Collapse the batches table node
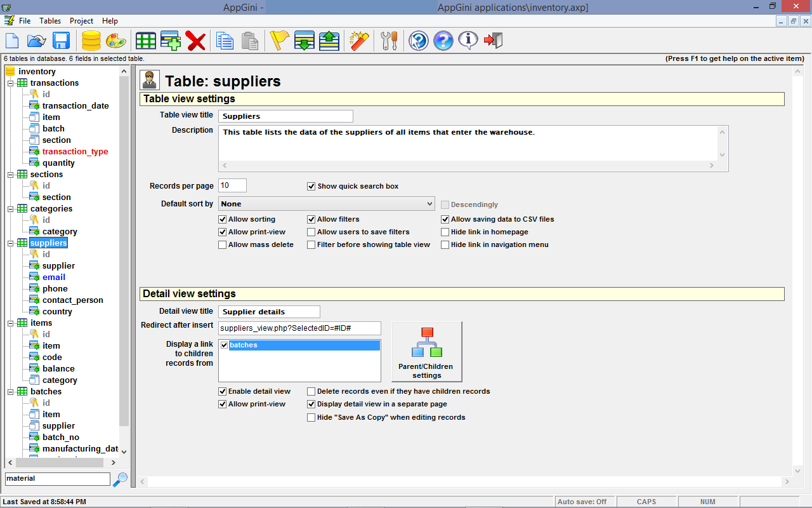The width and height of the screenshot is (812, 508). pyautogui.click(x=10, y=392)
